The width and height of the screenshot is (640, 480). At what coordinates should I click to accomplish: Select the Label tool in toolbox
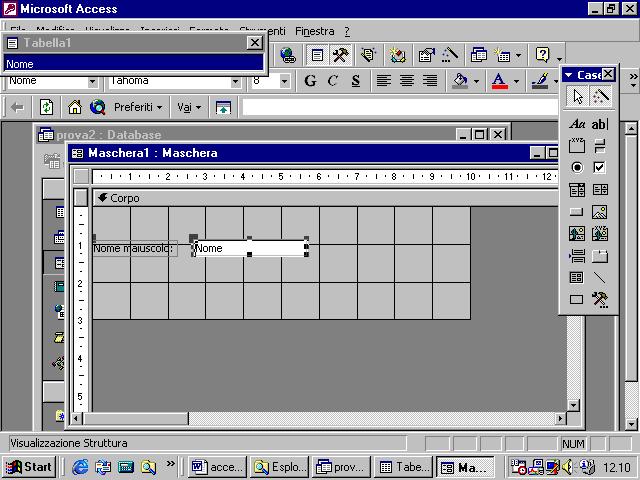point(577,123)
